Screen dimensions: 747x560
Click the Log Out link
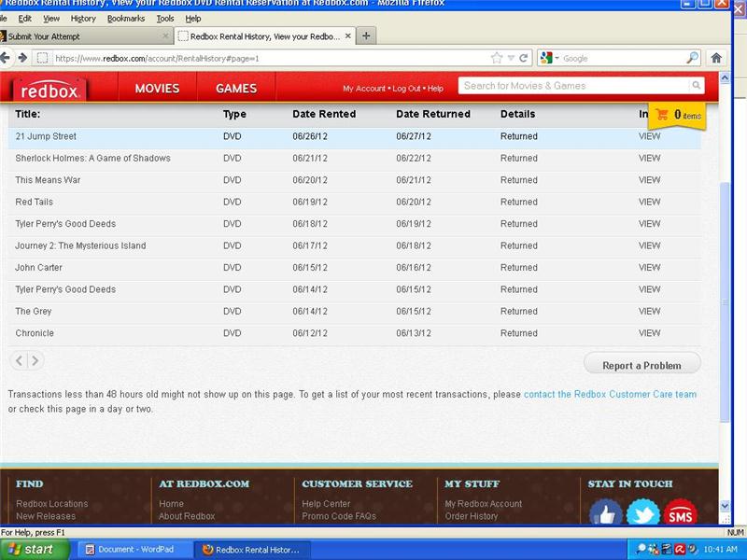click(x=406, y=89)
